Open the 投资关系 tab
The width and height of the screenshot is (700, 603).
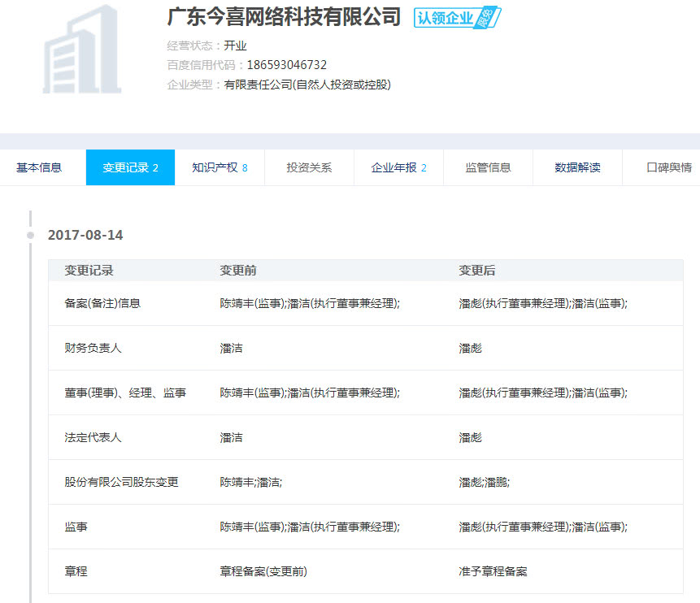(309, 167)
